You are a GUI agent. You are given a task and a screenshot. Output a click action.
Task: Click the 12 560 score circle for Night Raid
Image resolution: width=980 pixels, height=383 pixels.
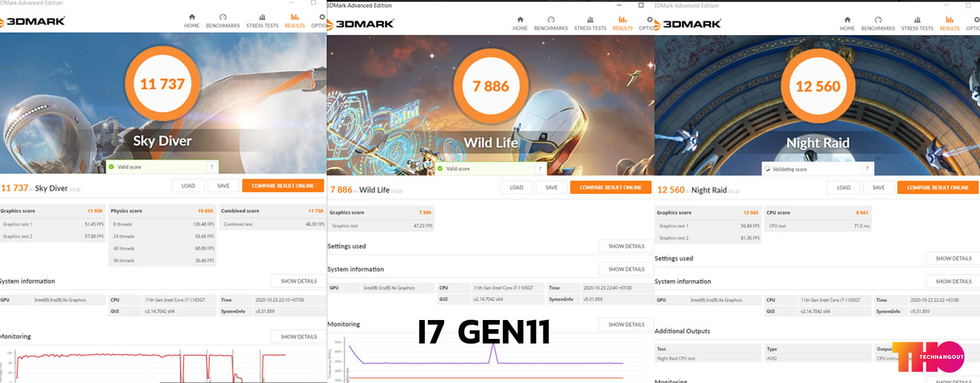[x=818, y=86]
